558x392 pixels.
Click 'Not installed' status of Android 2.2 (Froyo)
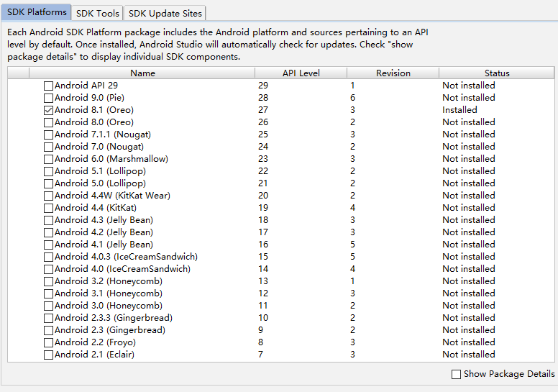[x=469, y=342]
